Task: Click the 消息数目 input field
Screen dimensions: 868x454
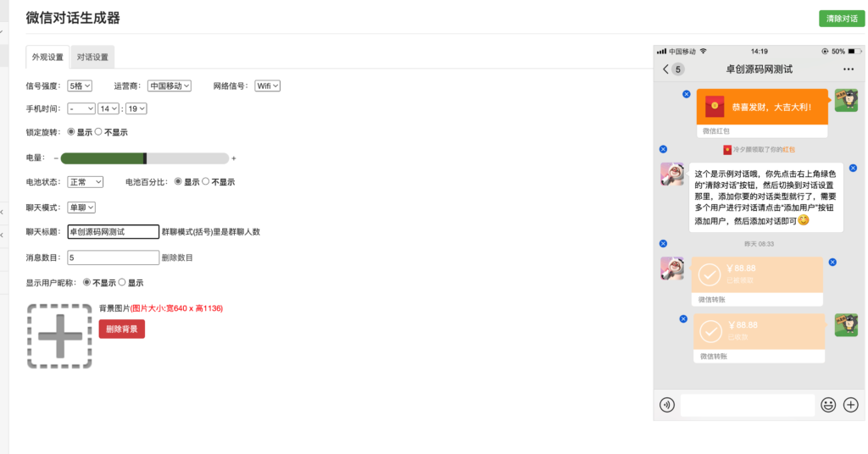Action: pos(114,257)
